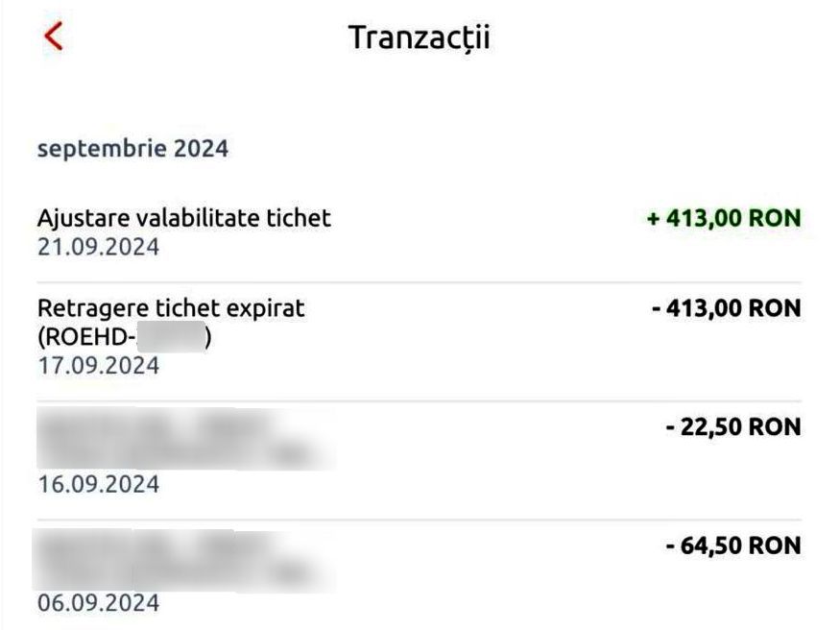The width and height of the screenshot is (840, 630).
Task: Click the green +413,00 RON amount
Action: (723, 218)
